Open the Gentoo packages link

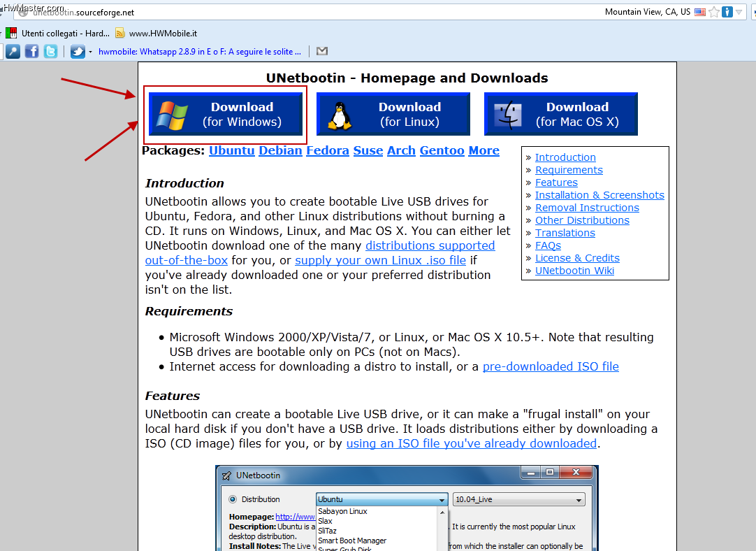(x=442, y=150)
